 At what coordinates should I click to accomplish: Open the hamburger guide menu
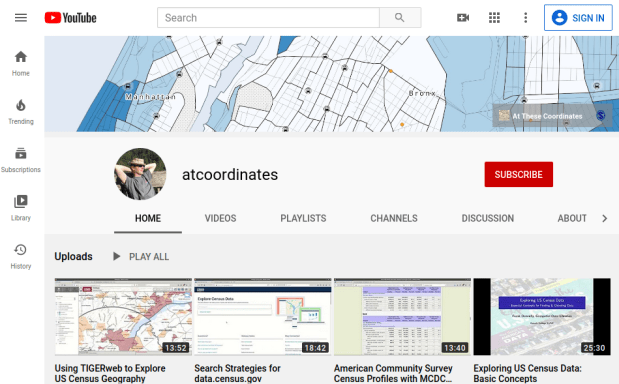(21, 18)
